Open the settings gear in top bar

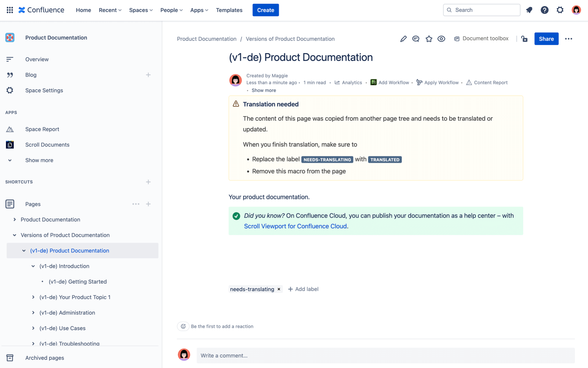pyautogui.click(x=560, y=10)
